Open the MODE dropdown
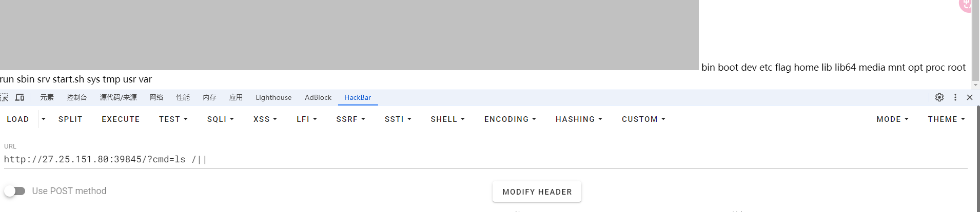980x212 pixels. tap(892, 119)
